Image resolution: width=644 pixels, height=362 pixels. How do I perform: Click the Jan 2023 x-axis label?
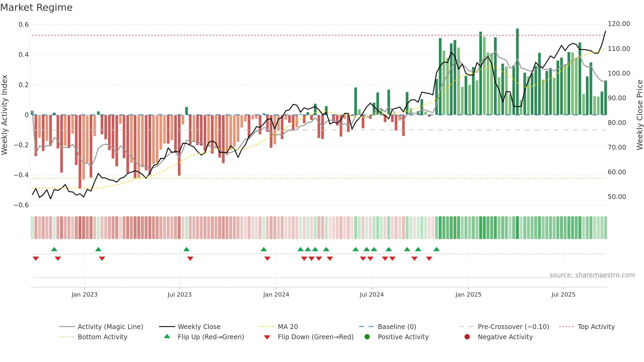coord(85,294)
